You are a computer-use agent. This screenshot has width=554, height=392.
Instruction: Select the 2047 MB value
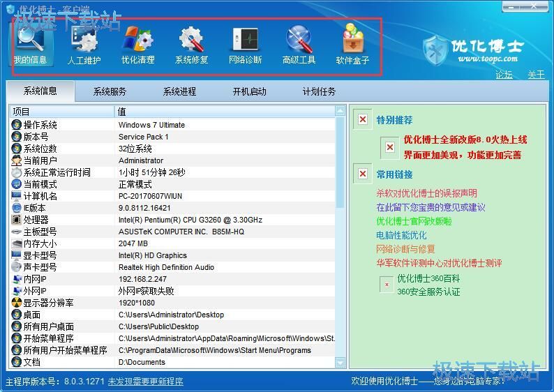[x=133, y=243]
